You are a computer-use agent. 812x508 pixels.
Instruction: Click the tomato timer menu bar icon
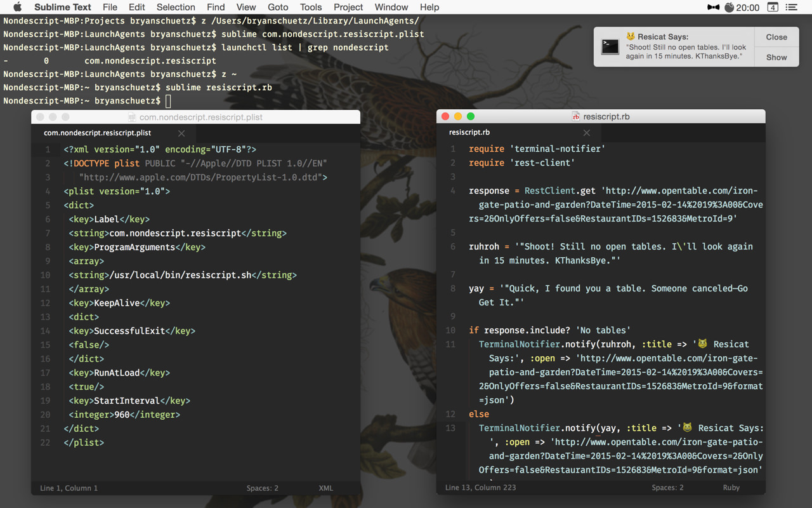tap(730, 7)
